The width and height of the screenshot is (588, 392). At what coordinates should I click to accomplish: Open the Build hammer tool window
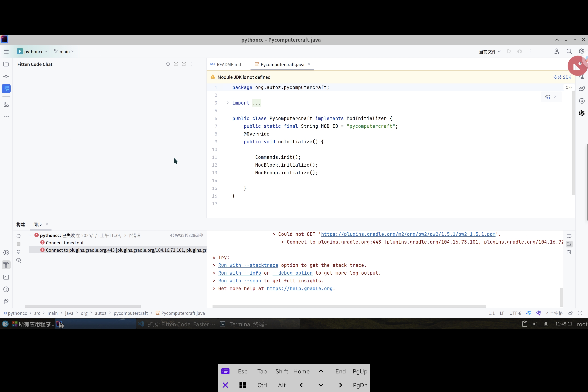pos(6,265)
